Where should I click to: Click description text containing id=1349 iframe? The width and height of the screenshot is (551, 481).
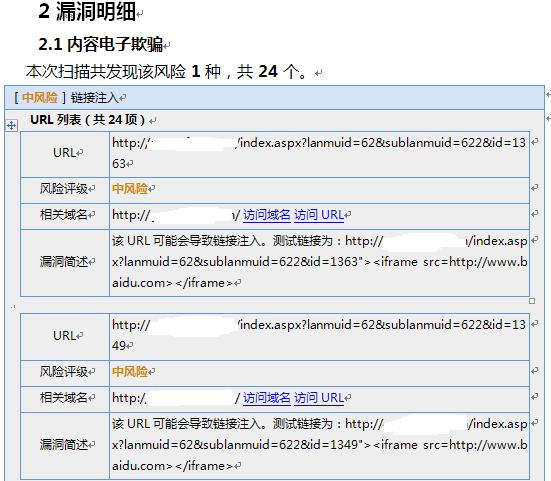(319, 445)
